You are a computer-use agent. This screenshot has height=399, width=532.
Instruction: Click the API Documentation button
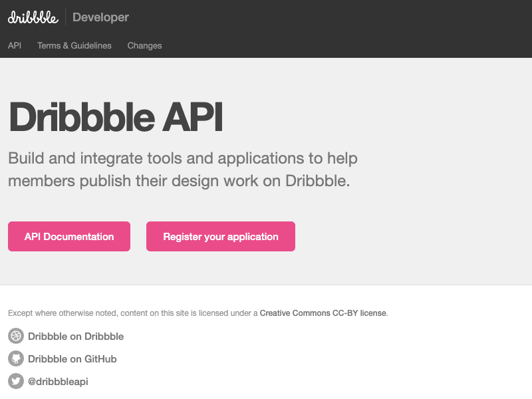pos(69,237)
